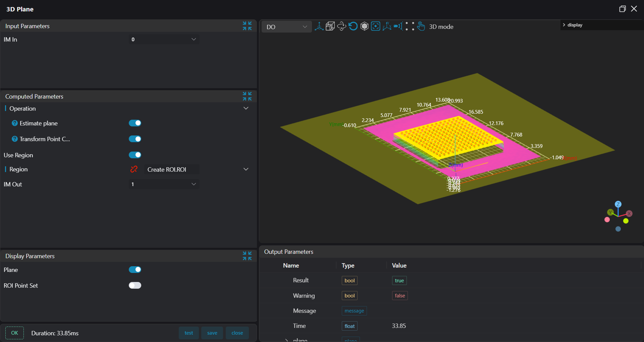
Task: Enable the ROI Point Set toggle
Action: (x=135, y=286)
